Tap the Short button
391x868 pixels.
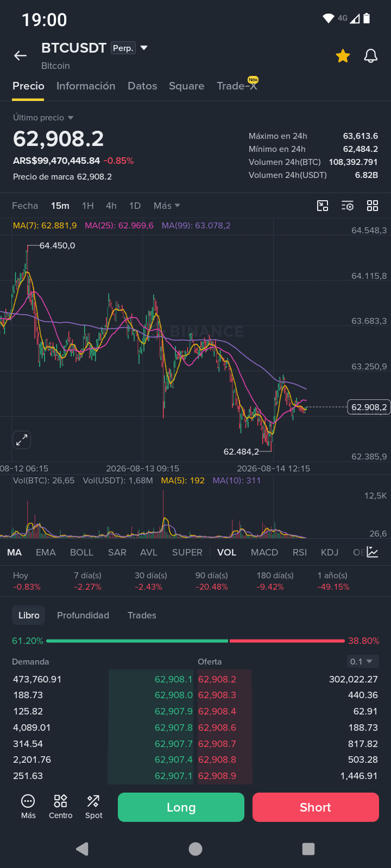316,807
